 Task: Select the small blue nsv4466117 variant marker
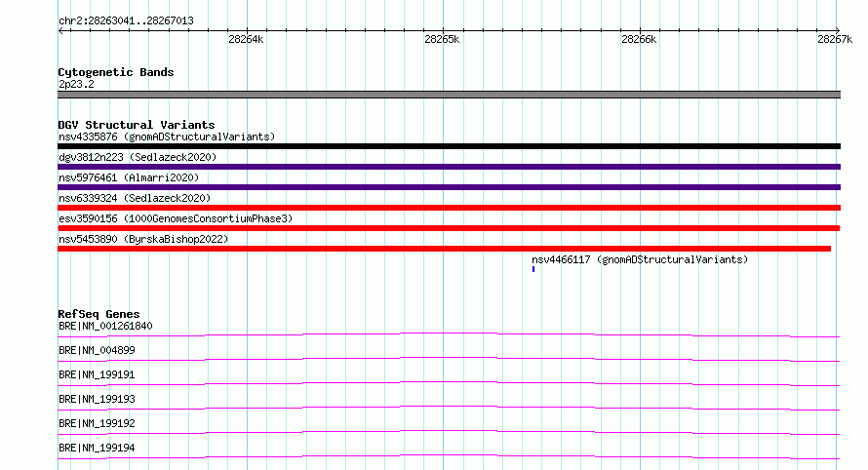pyautogui.click(x=533, y=269)
